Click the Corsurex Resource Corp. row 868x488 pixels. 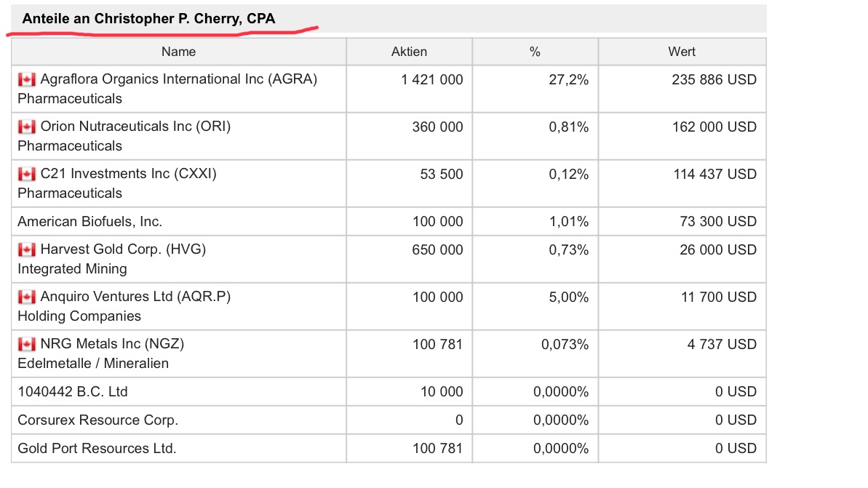pyautogui.click(x=98, y=420)
